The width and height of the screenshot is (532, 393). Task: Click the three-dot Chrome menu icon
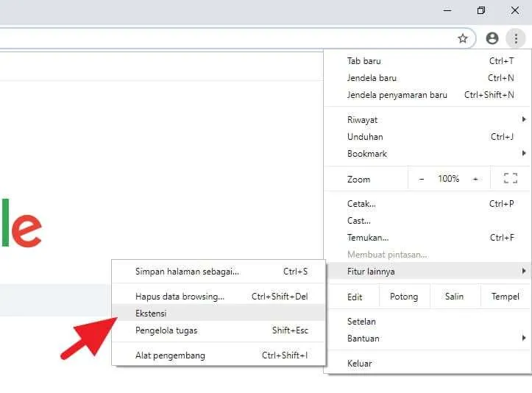coord(516,38)
